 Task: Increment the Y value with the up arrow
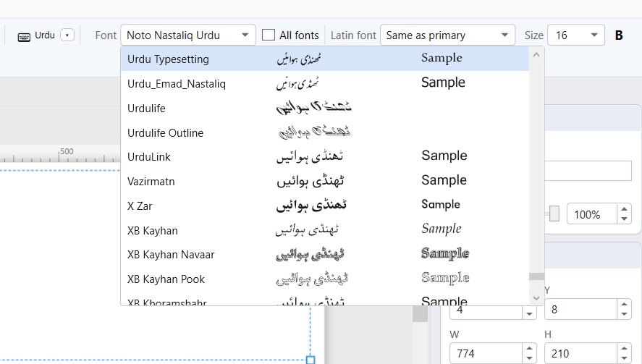pyautogui.click(x=624, y=304)
